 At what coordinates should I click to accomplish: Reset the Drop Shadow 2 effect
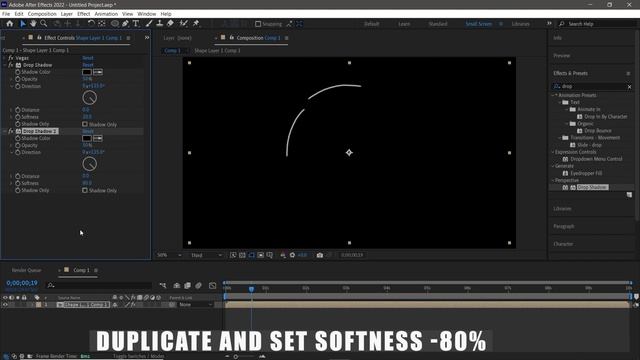pyautogui.click(x=88, y=131)
